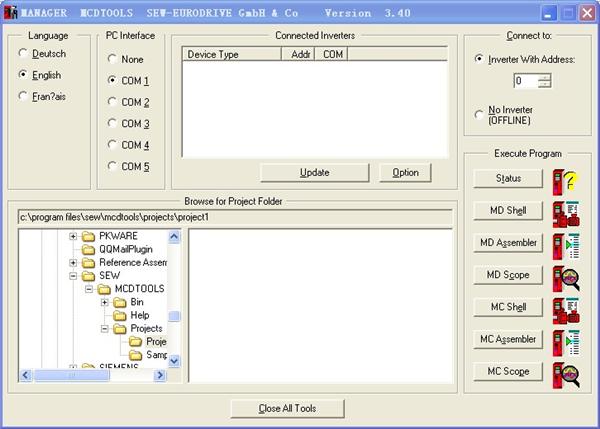This screenshot has height=429, width=600.
Task: Click the Manager app icon in title bar
Action: coord(11,13)
